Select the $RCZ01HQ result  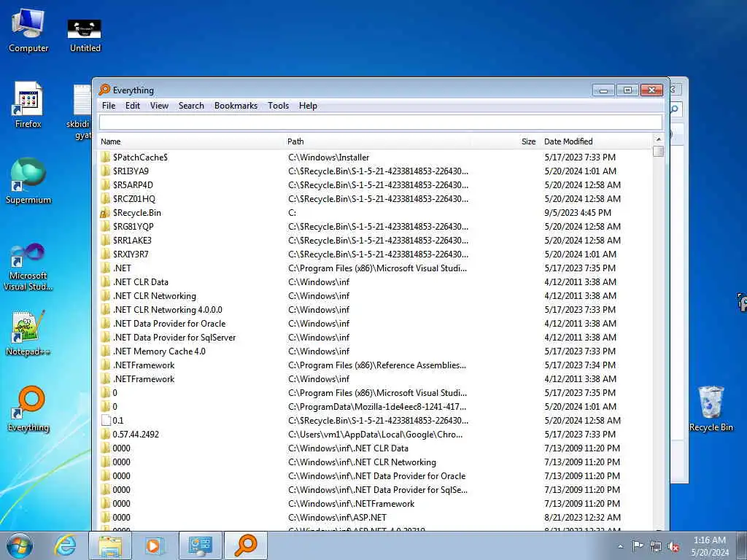(x=134, y=198)
